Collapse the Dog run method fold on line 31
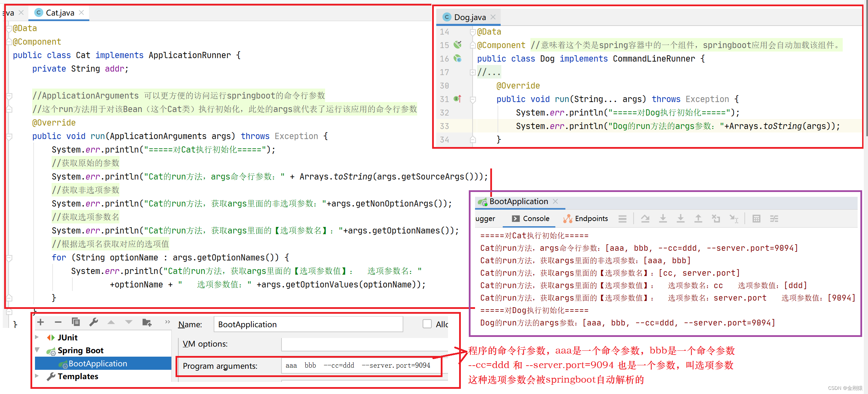 tap(473, 100)
